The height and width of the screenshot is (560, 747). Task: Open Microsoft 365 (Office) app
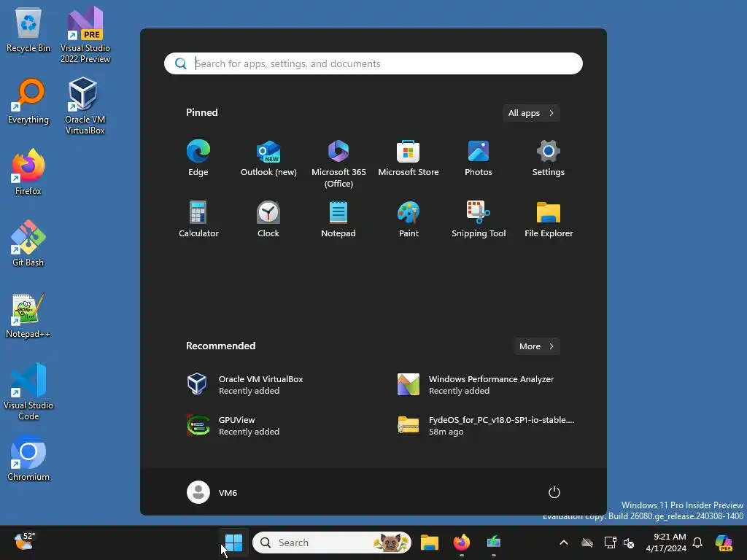point(338,164)
